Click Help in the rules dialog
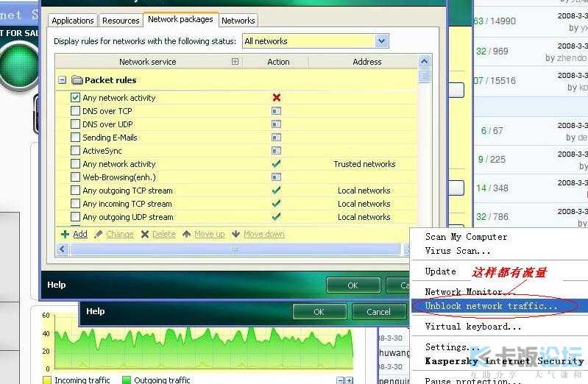 [56, 285]
